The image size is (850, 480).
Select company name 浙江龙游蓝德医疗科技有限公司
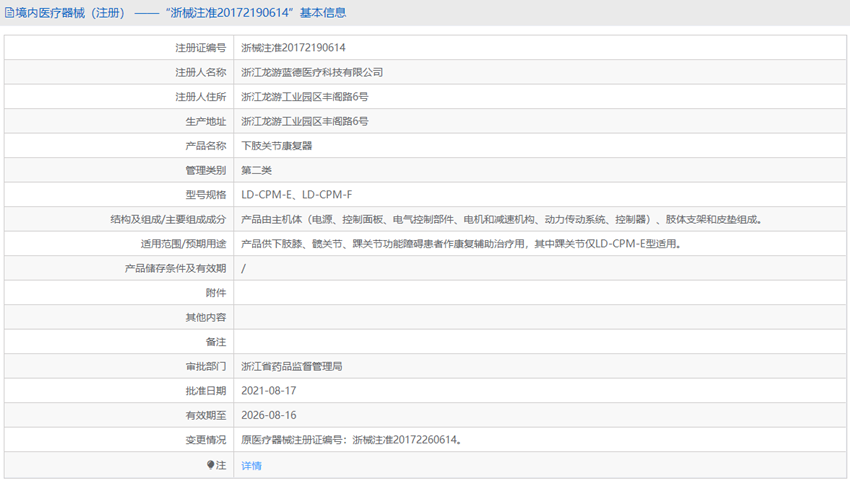[x=312, y=72]
